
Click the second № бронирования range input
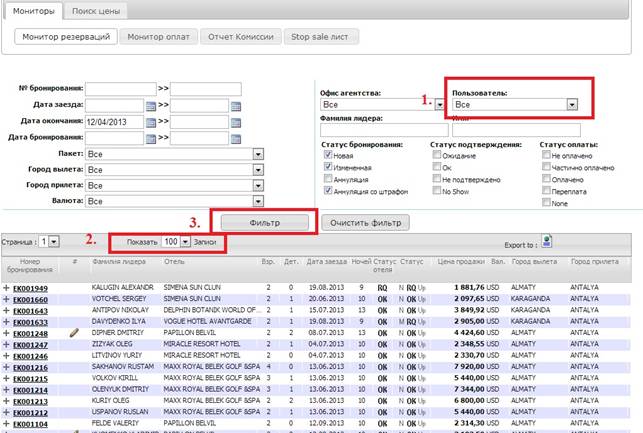(206, 89)
